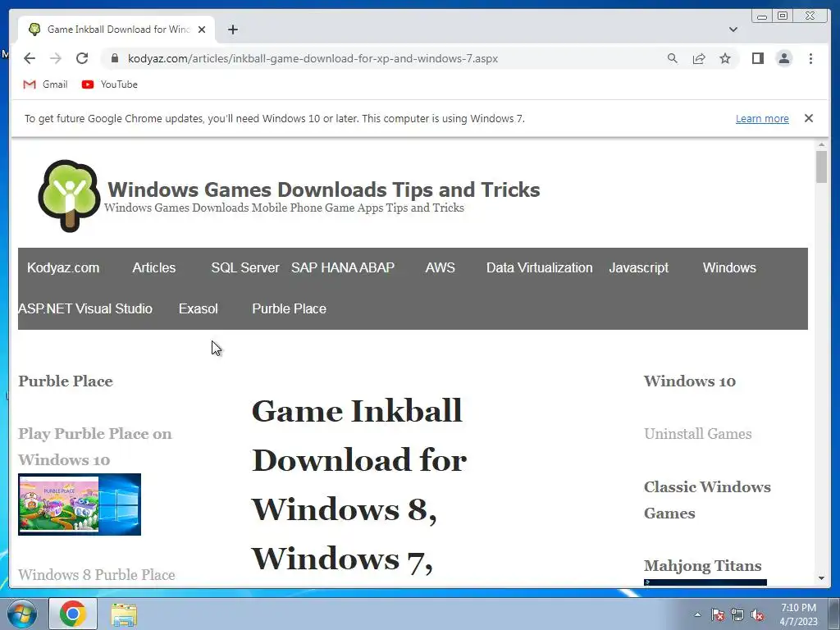This screenshot has height=630, width=840.
Task: Click the address bar URL
Action: tap(313, 58)
